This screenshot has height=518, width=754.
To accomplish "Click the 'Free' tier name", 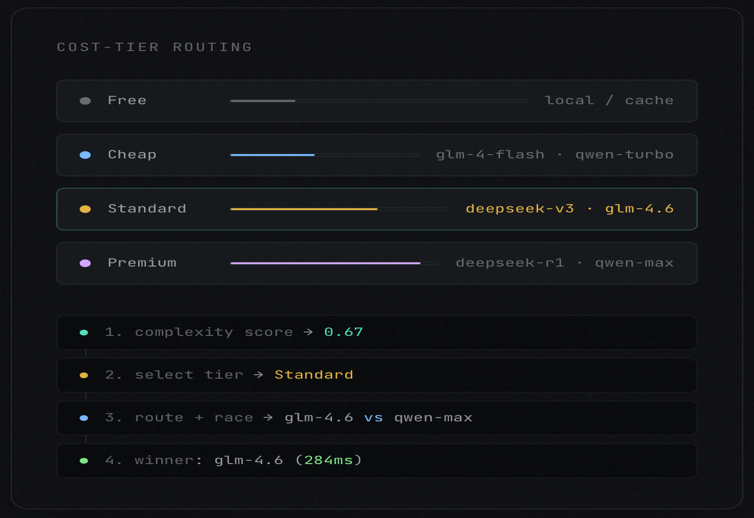I will (x=127, y=101).
